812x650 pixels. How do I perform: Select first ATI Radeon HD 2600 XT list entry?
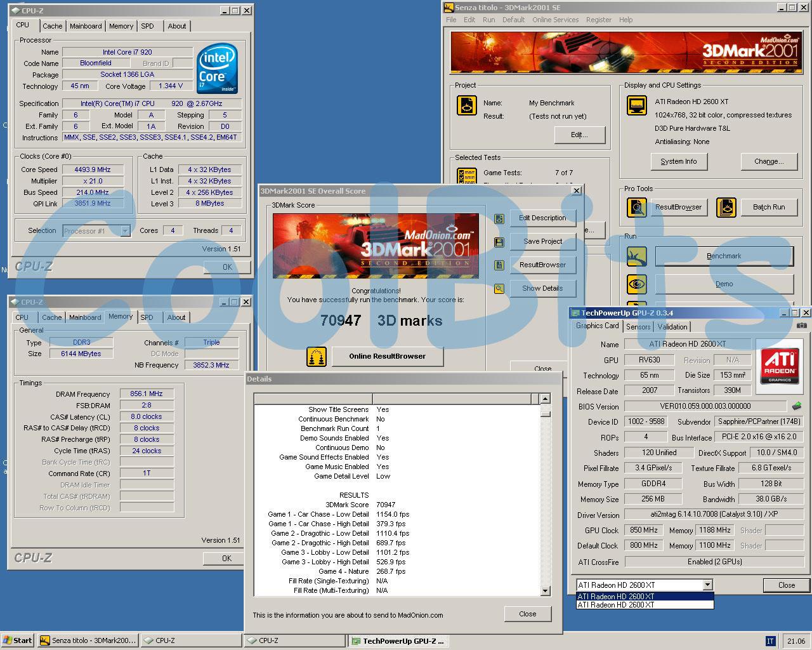(x=645, y=596)
